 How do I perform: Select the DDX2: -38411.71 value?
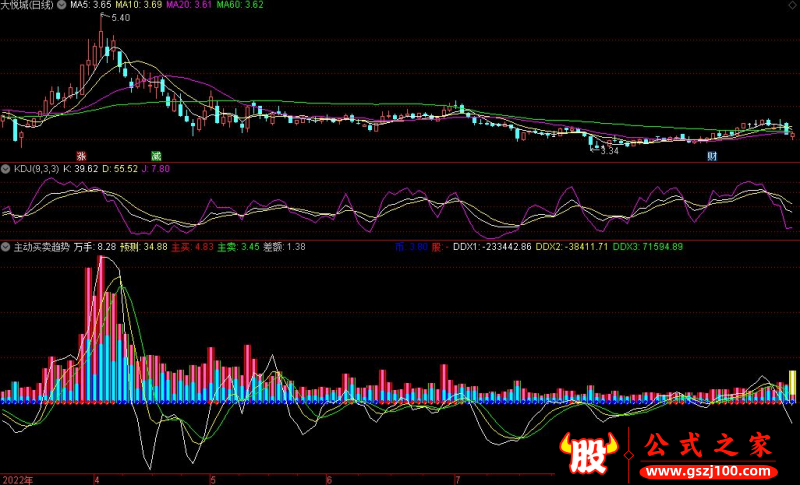click(x=571, y=247)
